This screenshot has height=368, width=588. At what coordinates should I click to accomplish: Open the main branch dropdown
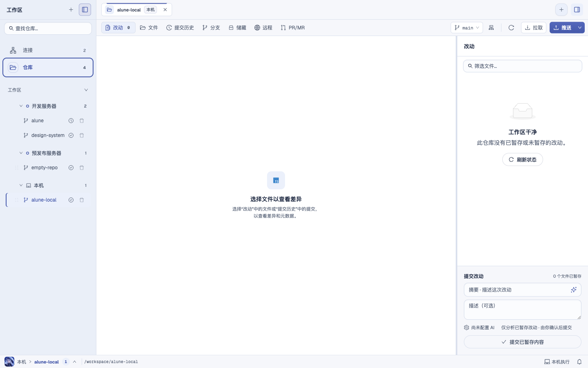click(x=467, y=28)
